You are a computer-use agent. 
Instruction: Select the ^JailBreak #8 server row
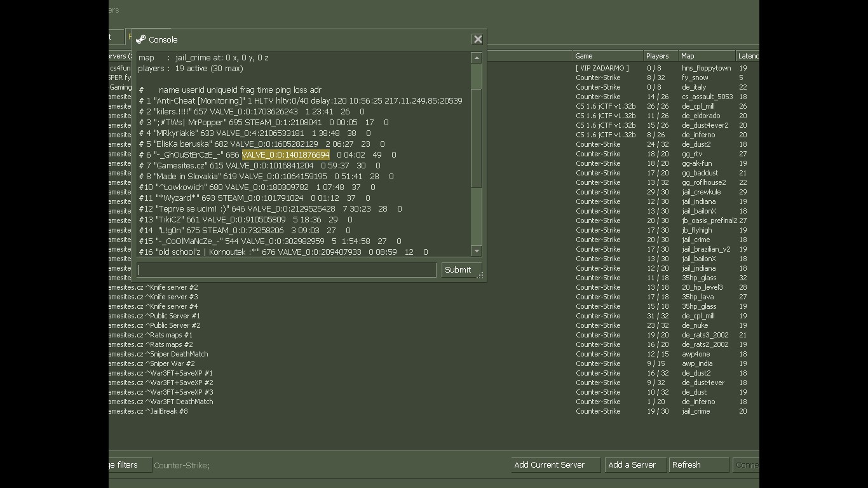point(433,411)
